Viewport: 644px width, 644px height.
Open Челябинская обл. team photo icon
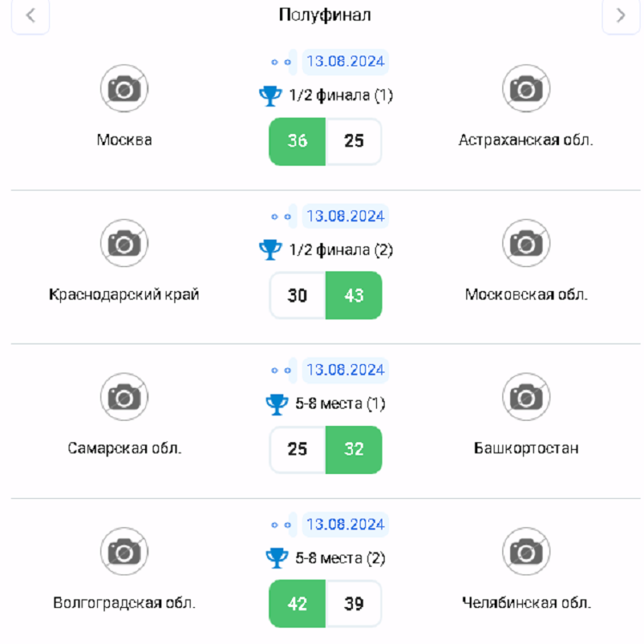coord(526,550)
